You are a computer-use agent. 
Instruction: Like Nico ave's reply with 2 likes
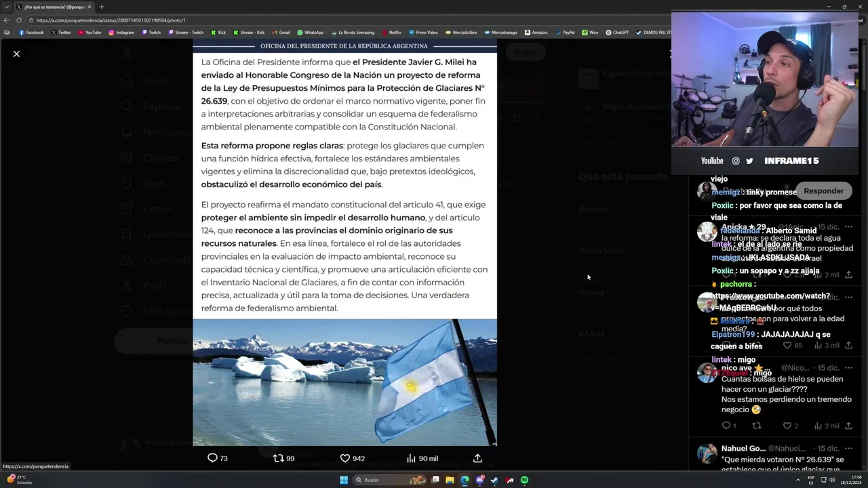(791, 426)
